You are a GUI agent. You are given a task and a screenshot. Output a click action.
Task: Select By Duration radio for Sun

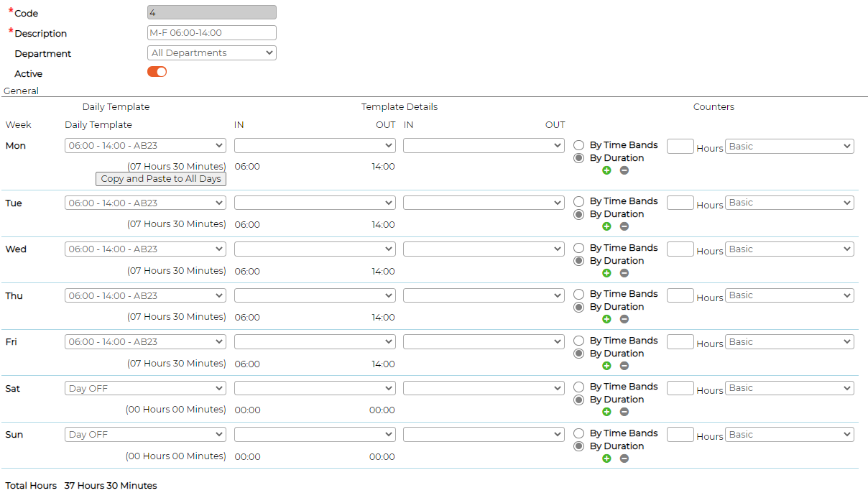pyautogui.click(x=578, y=446)
